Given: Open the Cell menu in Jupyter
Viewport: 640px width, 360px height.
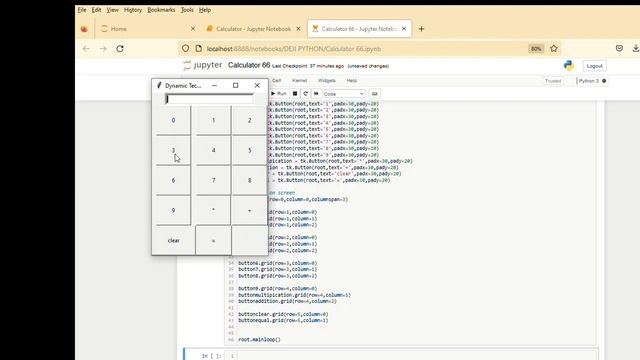Looking at the screenshot, I should tap(276, 80).
